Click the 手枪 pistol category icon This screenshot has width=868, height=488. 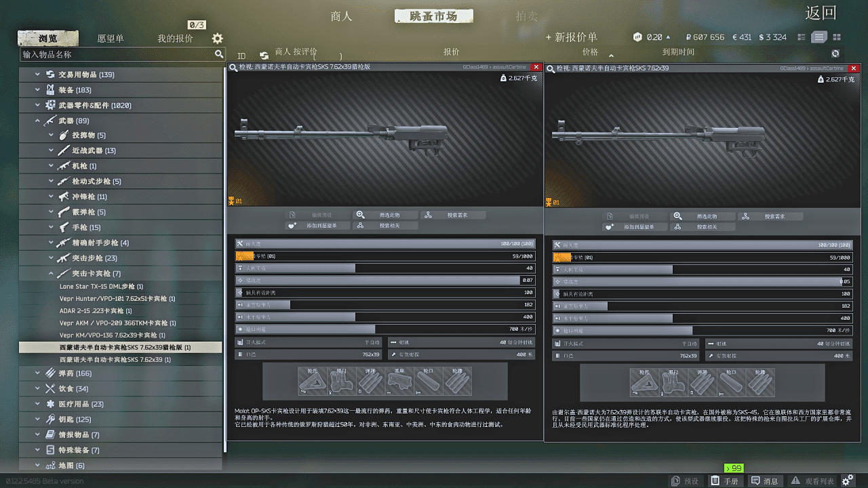(63, 227)
